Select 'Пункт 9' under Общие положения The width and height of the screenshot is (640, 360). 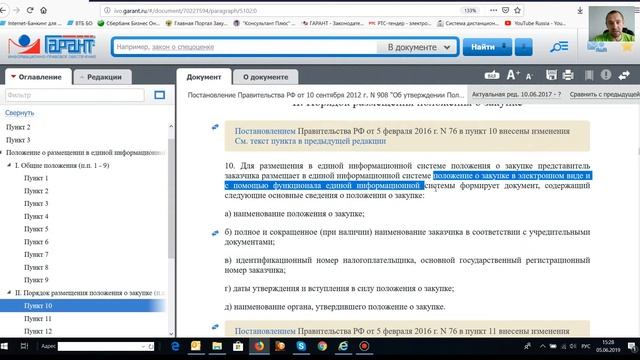point(36,280)
